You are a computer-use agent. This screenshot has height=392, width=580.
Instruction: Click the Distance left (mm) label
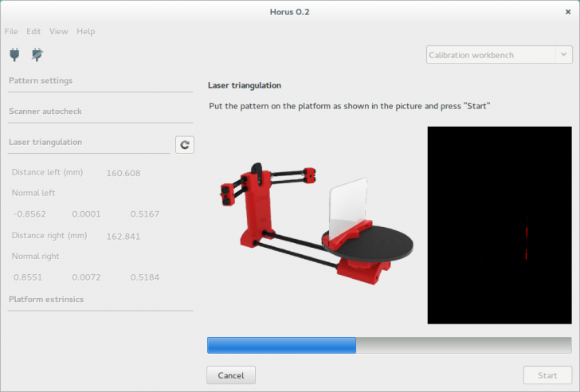[47, 172]
